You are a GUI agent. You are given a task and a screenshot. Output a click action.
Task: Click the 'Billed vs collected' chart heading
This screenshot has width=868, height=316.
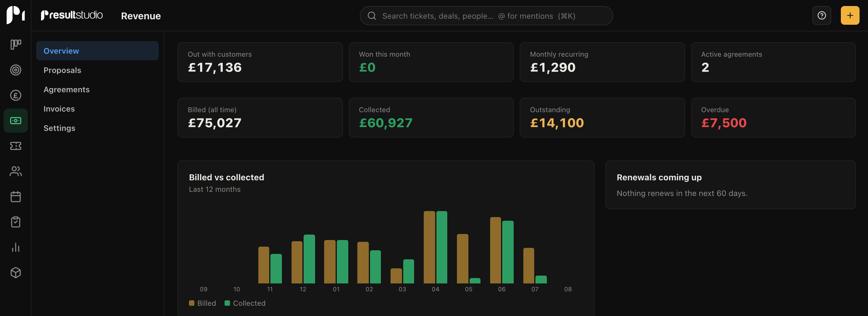click(x=226, y=177)
